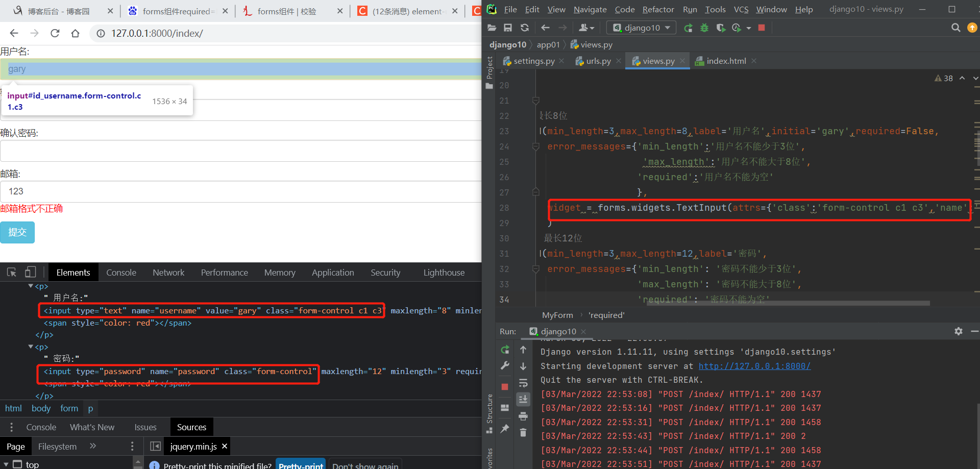This screenshot has height=469, width=980.
Task: Run django10 with coverage
Action: pyautogui.click(x=721, y=28)
